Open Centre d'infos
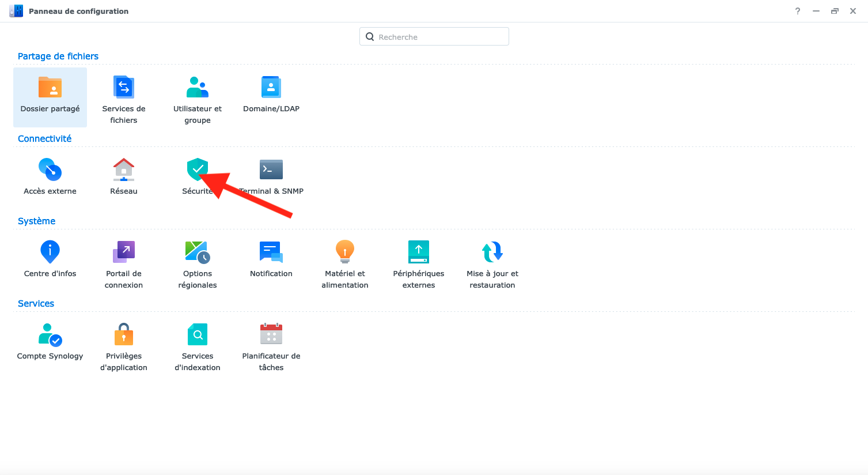Image resolution: width=868 pixels, height=475 pixels. click(x=50, y=252)
